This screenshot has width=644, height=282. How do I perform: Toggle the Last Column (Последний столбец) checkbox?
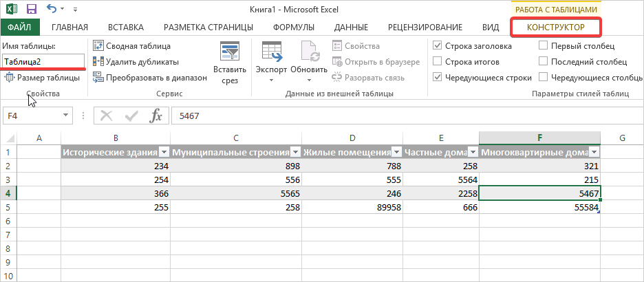[543, 62]
